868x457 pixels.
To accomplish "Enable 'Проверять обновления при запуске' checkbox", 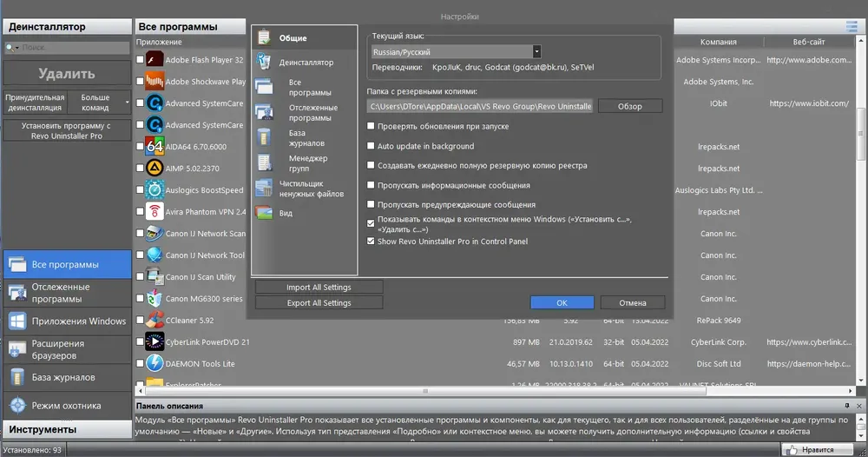I will [371, 126].
